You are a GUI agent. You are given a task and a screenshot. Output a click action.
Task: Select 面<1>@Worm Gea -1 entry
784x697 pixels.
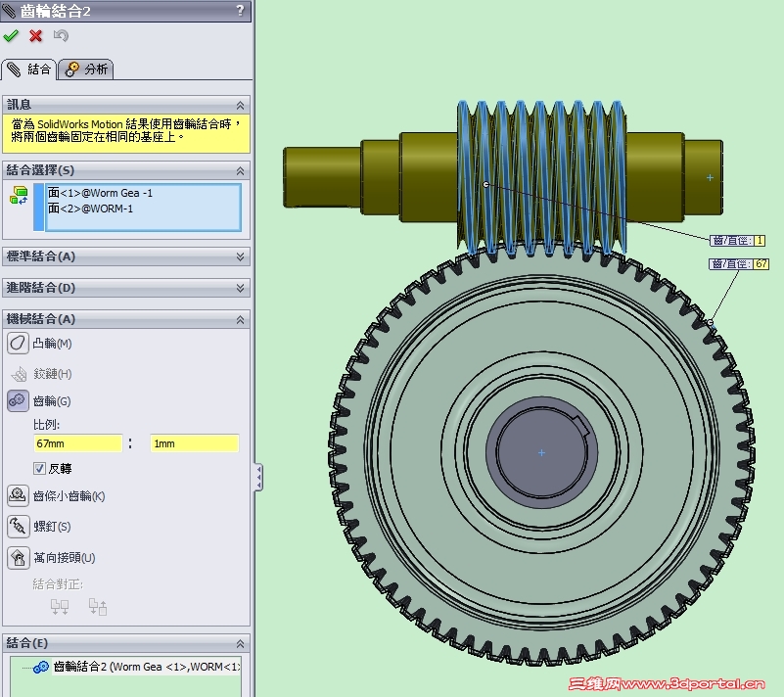(x=100, y=193)
